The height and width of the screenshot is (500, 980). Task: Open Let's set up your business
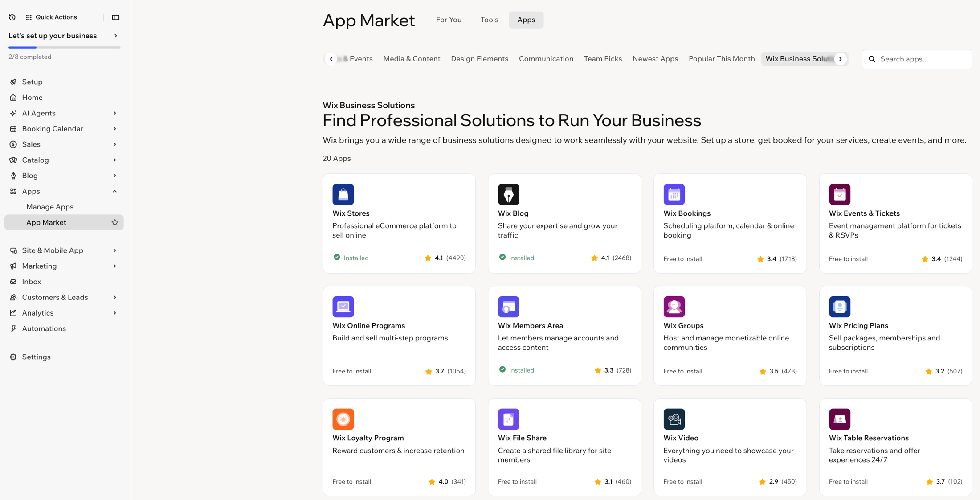point(64,36)
